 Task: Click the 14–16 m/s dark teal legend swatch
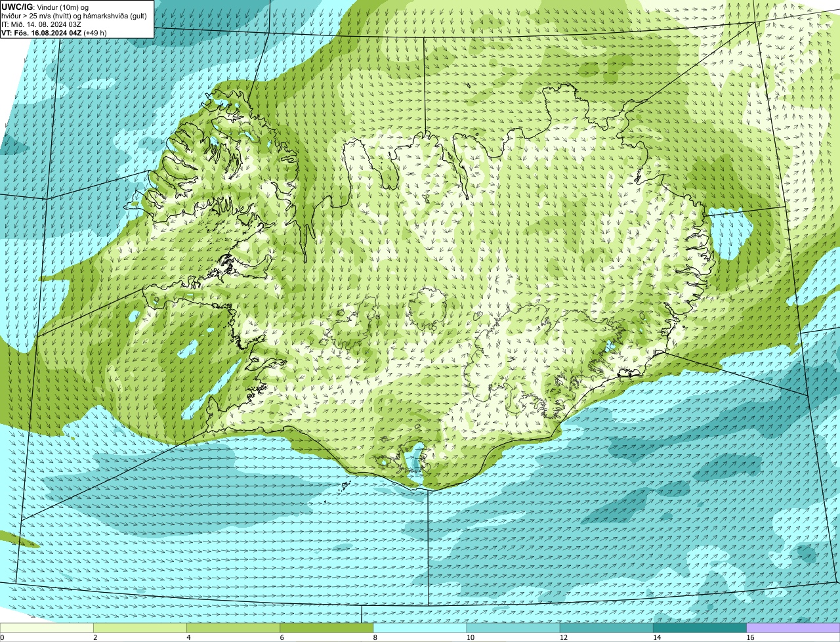click(x=700, y=628)
